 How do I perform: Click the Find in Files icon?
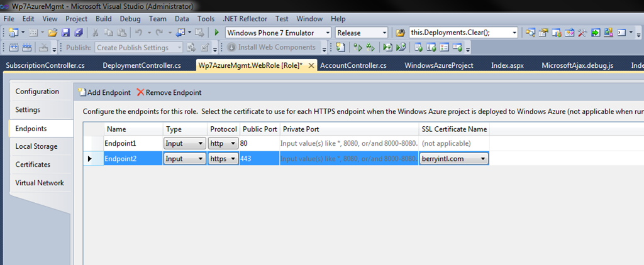tap(399, 33)
